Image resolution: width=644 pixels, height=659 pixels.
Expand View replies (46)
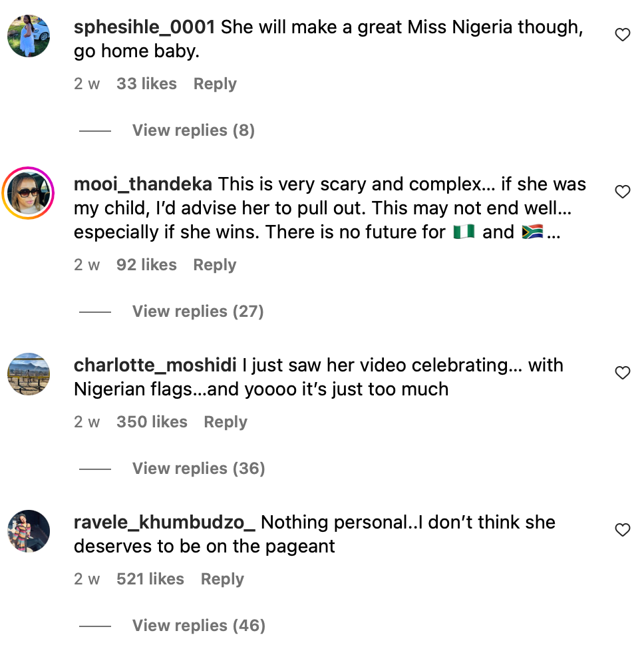point(198,626)
